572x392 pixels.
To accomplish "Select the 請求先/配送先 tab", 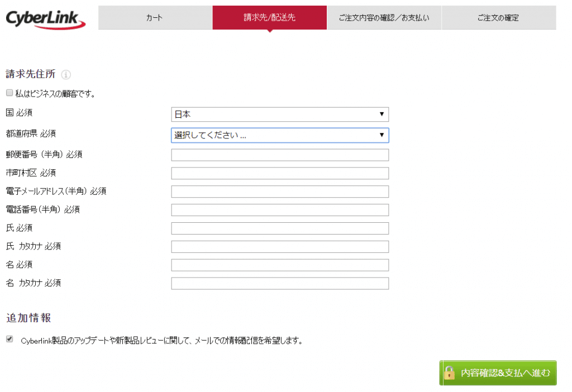I will tap(269, 18).
